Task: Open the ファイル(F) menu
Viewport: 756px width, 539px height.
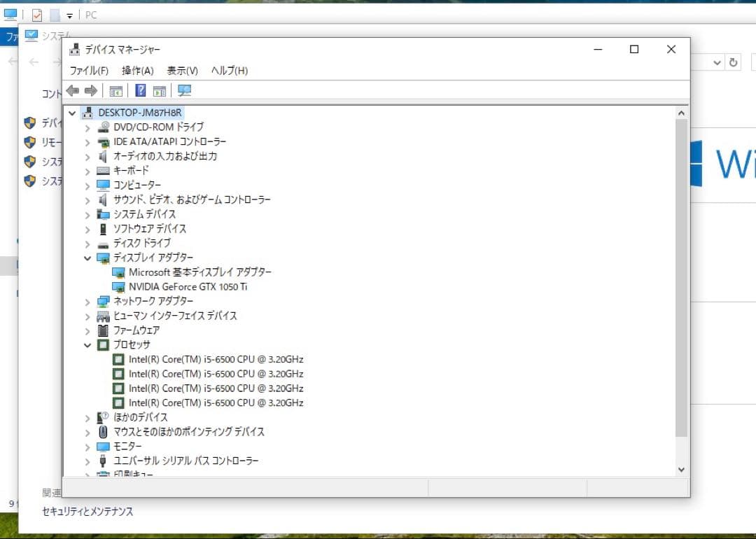Action: pos(89,71)
